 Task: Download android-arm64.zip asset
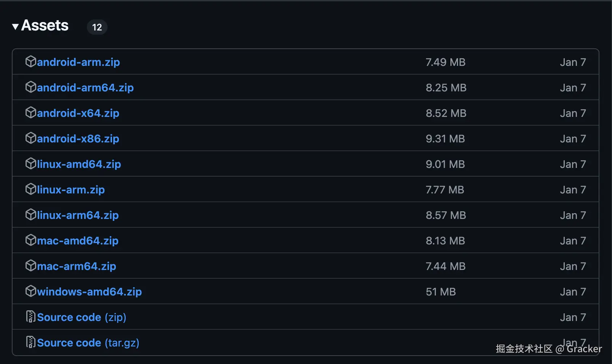(85, 88)
